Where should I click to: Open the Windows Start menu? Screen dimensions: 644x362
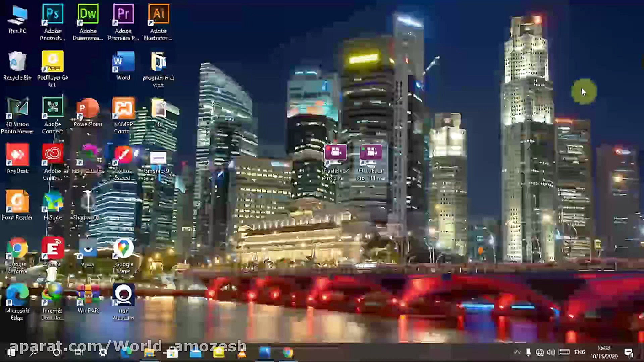click(11, 352)
